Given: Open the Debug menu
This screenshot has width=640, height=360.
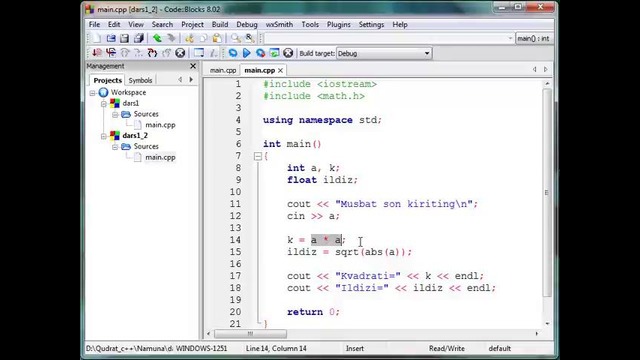Looking at the screenshot, I should [x=247, y=24].
